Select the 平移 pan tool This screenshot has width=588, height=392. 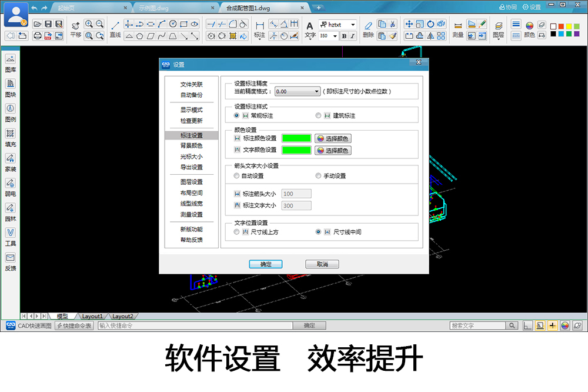pyautogui.click(x=76, y=28)
